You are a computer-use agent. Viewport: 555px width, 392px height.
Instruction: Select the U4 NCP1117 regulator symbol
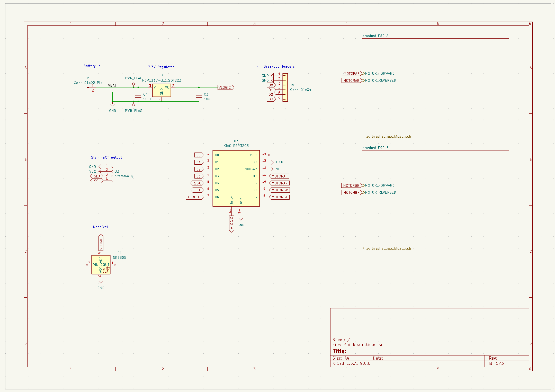(x=162, y=91)
